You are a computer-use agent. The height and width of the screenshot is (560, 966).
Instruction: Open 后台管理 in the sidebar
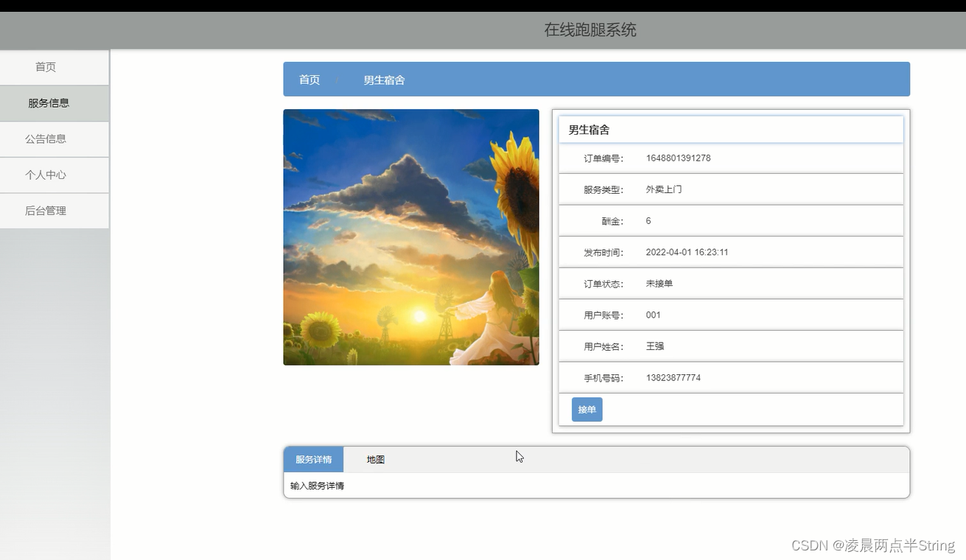55,211
